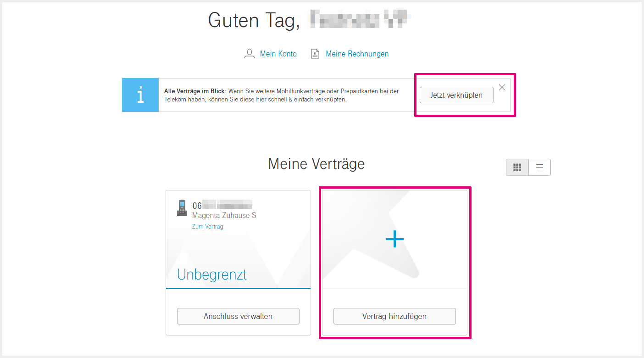Click the Guten Tag greeting heading
Viewport: 644px width, 358px height.
tap(254, 20)
